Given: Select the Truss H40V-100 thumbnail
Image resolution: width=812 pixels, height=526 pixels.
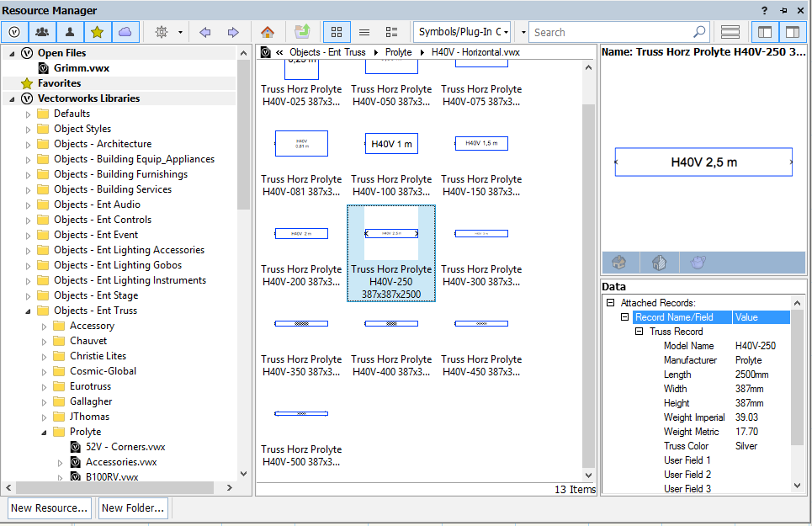Looking at the screenshot, I should pyautogui.click(x=391, y=143).
